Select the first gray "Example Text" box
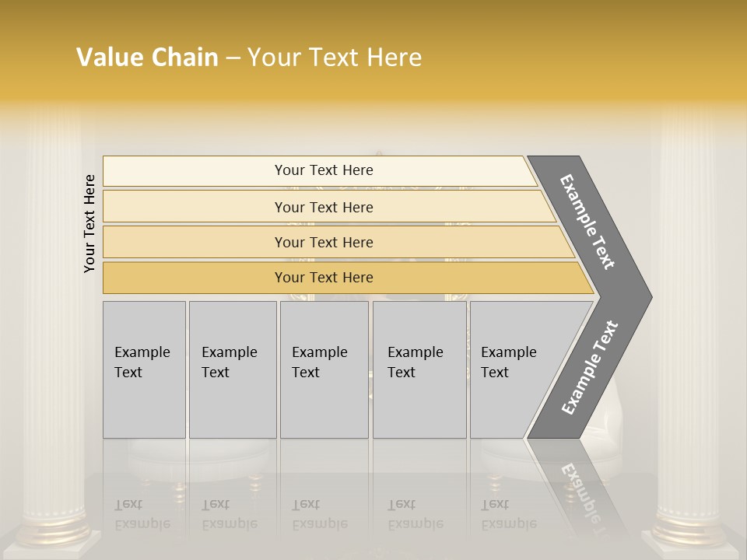This screenshot has height=560, width=747. point(144,369)
